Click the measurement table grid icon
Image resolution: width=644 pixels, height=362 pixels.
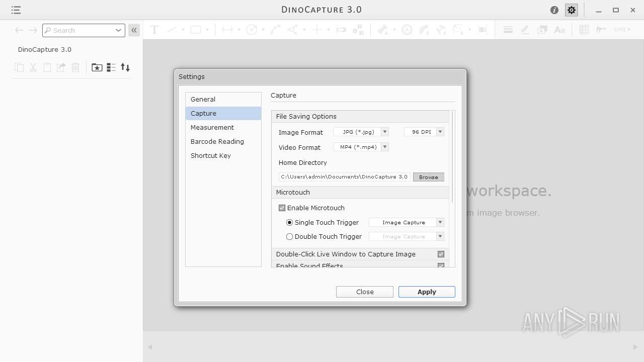click(x=584, y=30)
